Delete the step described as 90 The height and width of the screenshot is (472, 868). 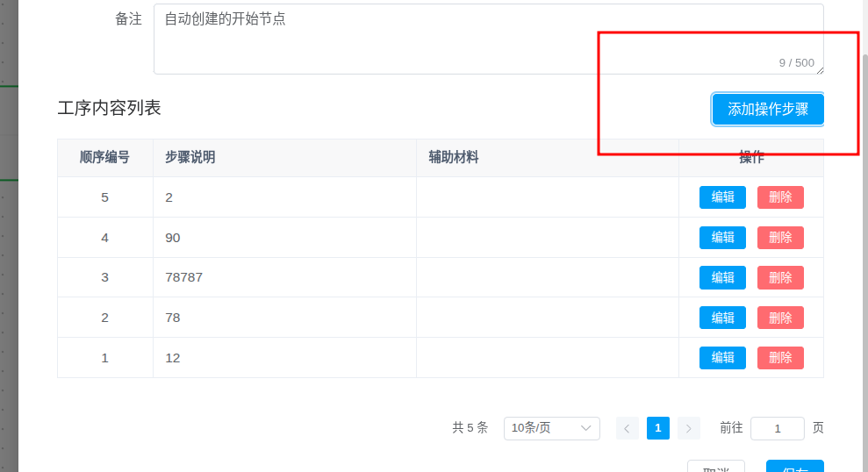coord(780,238)
